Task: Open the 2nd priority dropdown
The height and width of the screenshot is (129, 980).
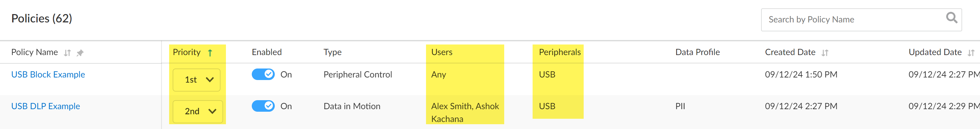Action: 198,111
